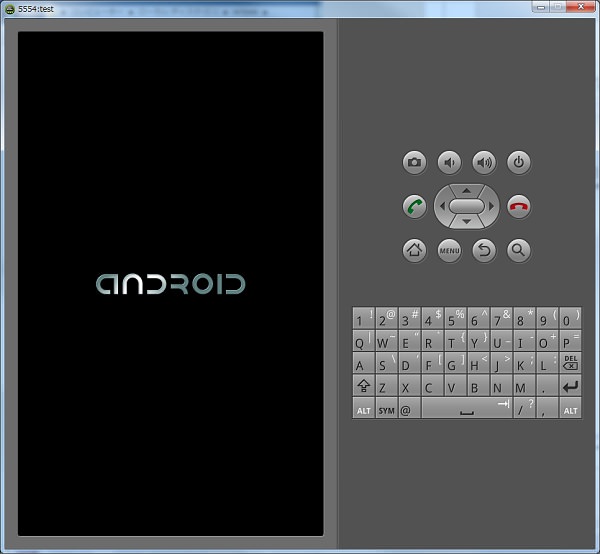
Task: Click the Search magnifier button
Action: 518,251
